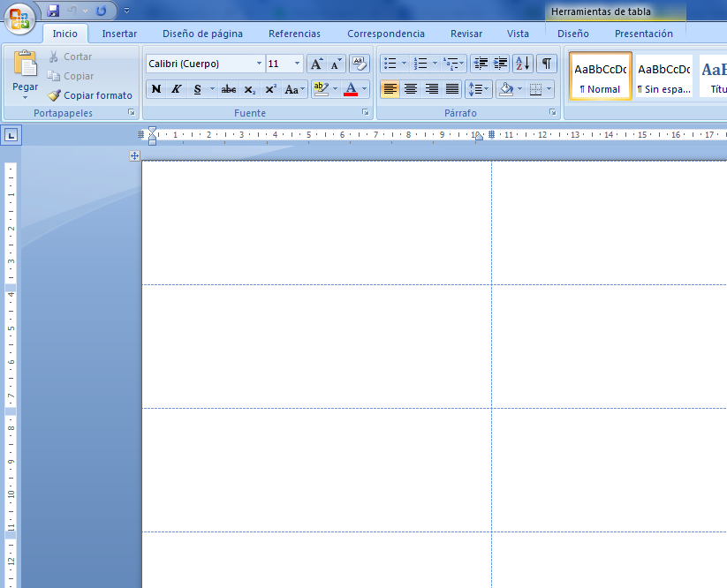727x588 pixels.
Task: Apply the Normal style
Action: 601,77
